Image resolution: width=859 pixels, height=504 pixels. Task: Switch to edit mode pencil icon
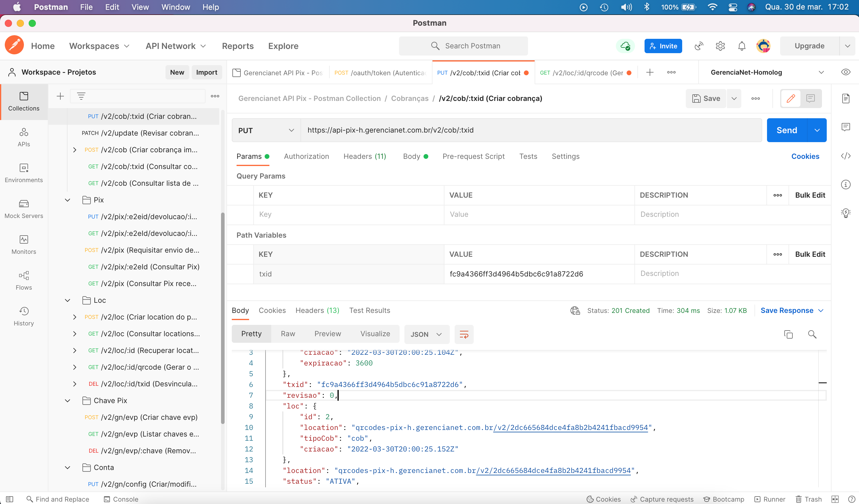coord(791,99)
